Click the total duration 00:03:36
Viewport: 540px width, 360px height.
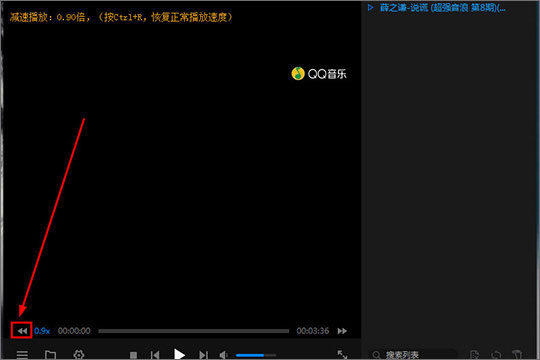[313, 331]
